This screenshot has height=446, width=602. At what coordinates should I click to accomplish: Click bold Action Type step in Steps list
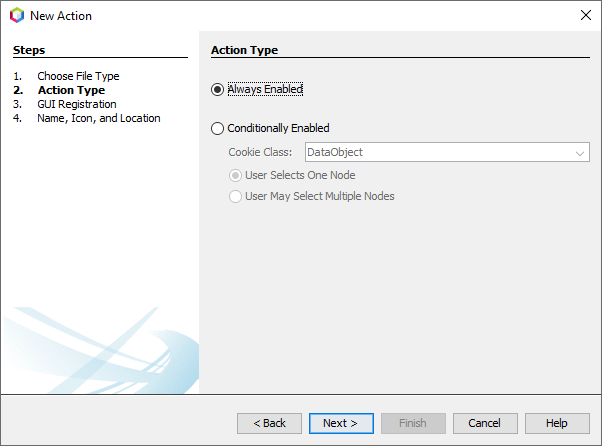click(71, 90)
